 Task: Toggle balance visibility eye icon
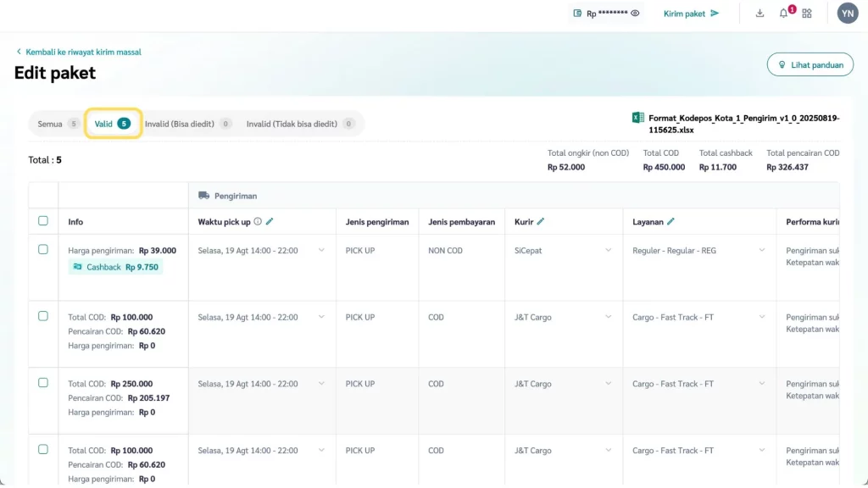click(x=635, y=14)
